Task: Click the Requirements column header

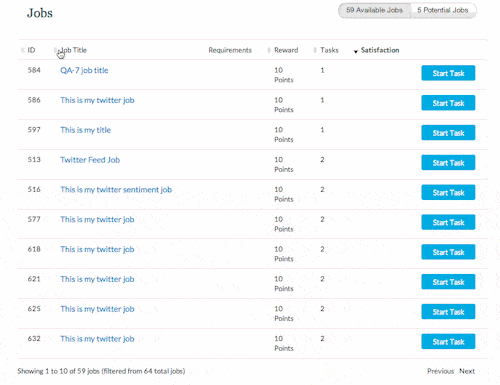Action: [x=230, y=50]
